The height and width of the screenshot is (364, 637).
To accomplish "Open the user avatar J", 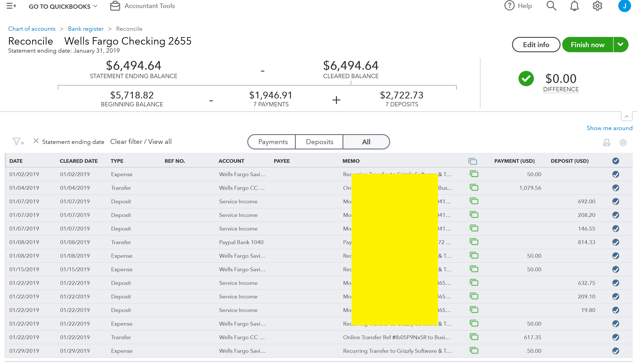I will coord(624,6).
